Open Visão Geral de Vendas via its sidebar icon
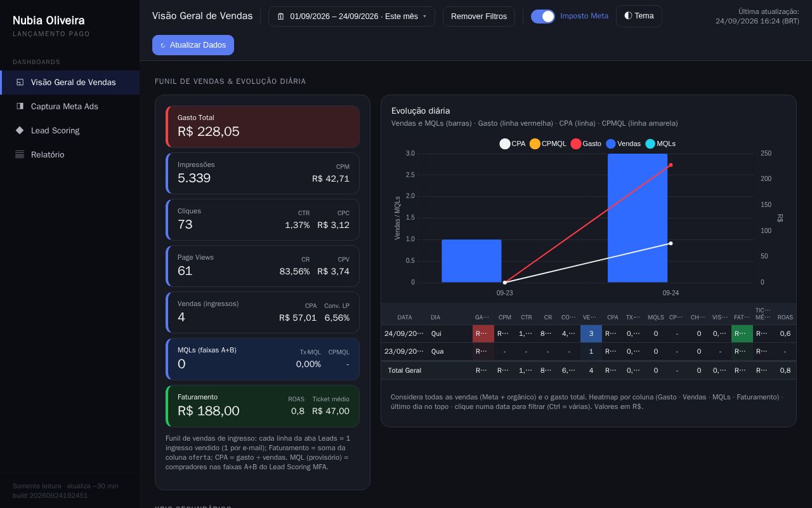Viewport: 812px width, 508px height. [x=20, y=82]
